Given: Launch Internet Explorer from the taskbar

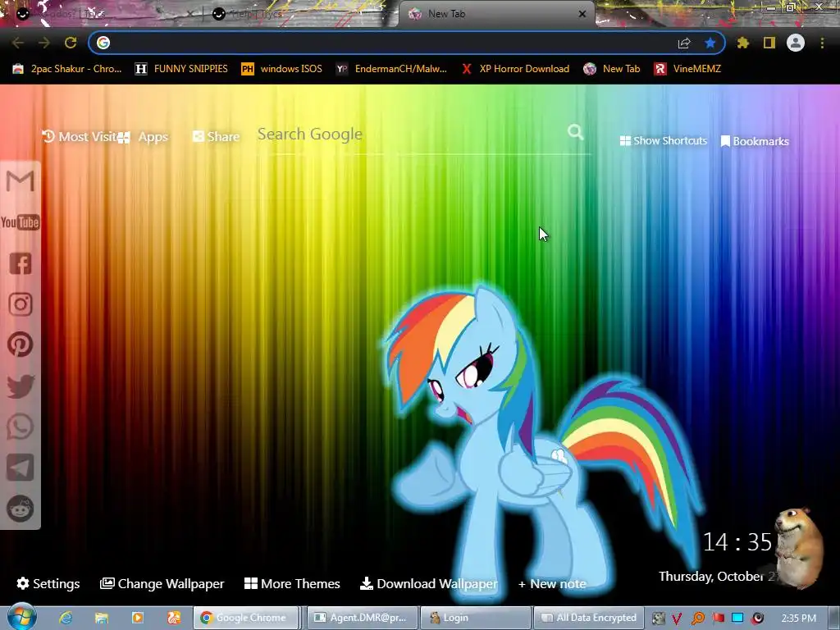Looking at the screenshot, I should click(66, 618).
